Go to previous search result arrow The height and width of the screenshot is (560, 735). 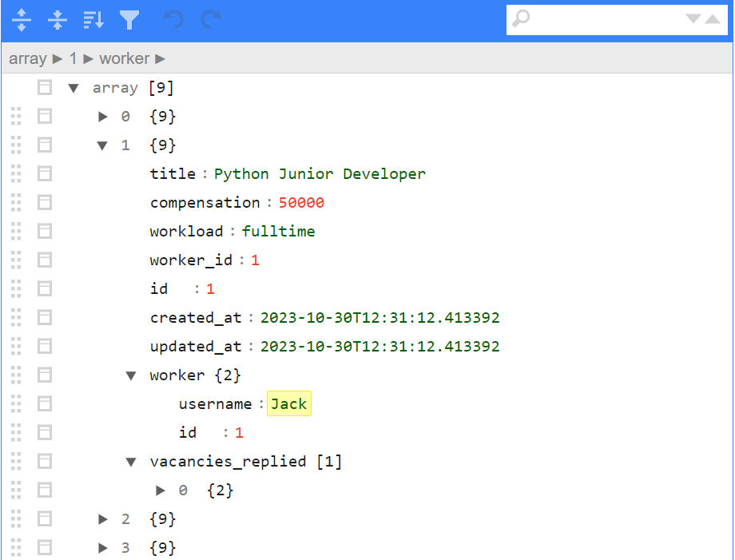point(713,18)
